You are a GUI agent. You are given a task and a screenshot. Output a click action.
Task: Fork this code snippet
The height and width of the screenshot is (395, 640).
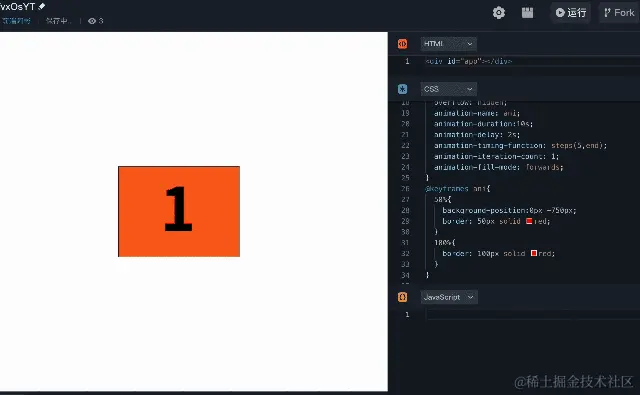pos(619,13)
